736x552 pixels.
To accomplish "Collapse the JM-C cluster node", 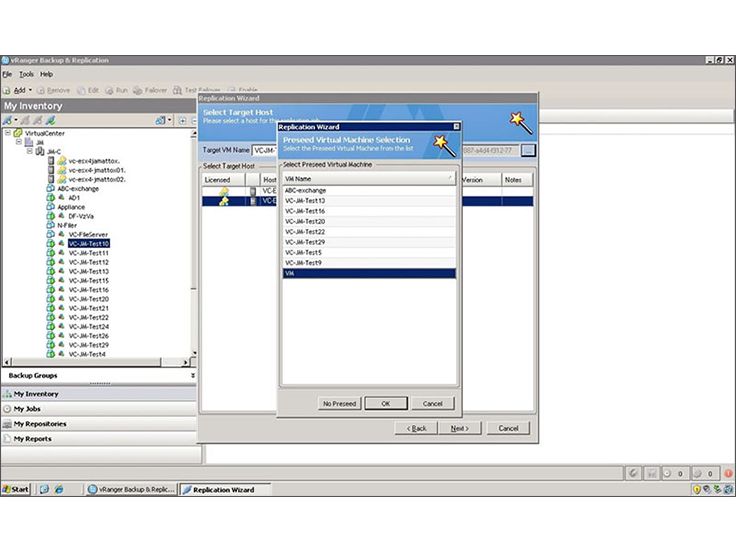I will [x=30, y=151].
